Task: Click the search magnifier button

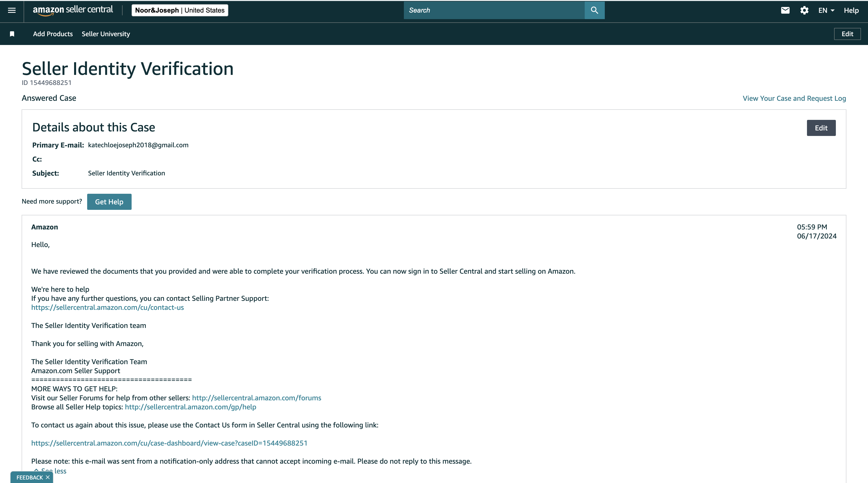Action: [594, 10]
